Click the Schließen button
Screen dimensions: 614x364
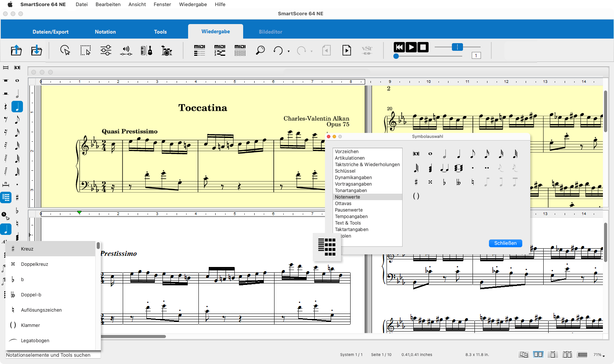505,243
